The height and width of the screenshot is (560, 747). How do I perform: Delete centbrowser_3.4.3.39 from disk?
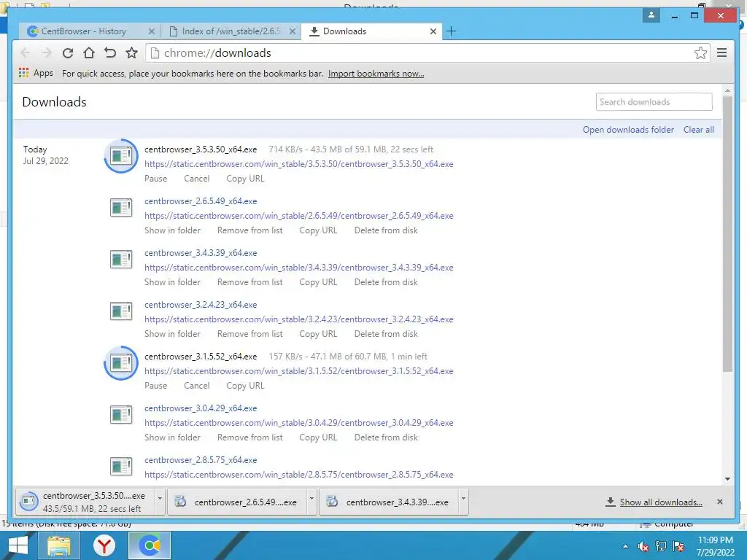pyautogui.click(x=386, y=282)
